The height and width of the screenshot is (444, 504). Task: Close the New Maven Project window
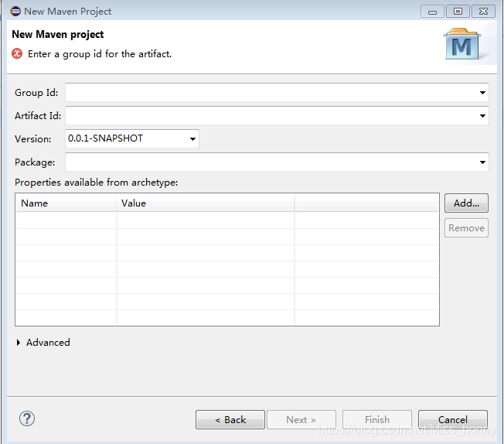coord(483,12)
